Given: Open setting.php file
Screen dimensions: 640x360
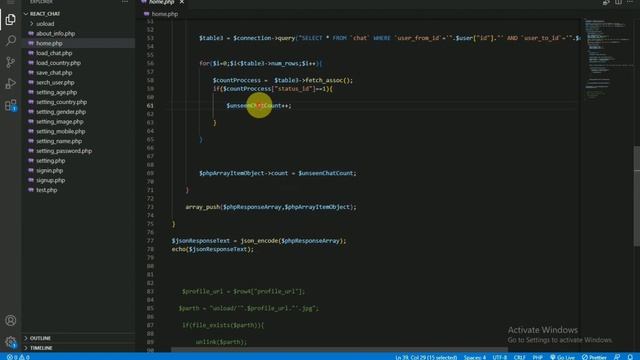Looking at the screenshot, I should pyautogui.click(x=51, y=161).
